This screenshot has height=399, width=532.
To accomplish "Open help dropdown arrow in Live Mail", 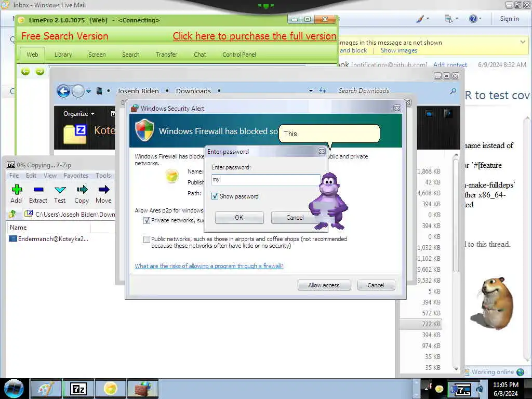I will point(480,19).
